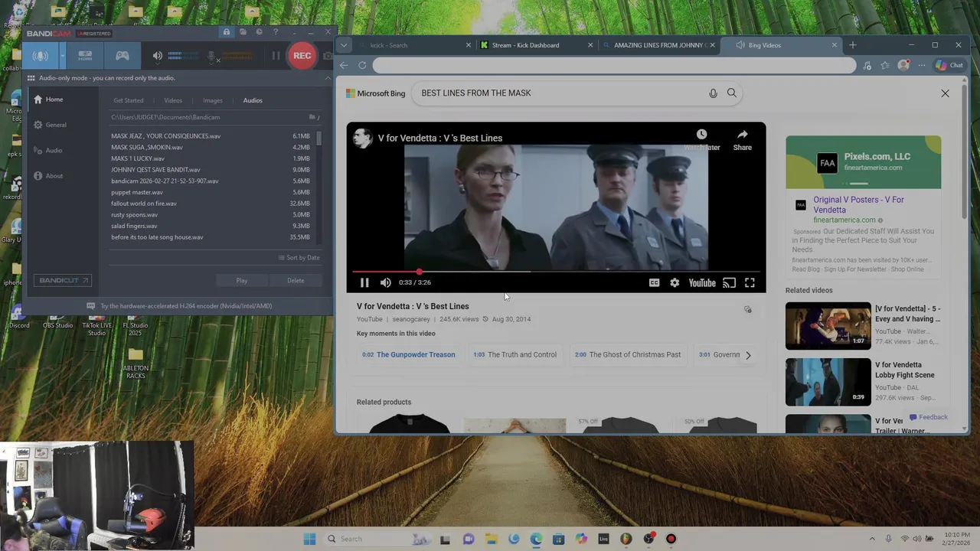Image resolution: width=980 pixels, height=551 pixels.
Task: Open the browser profile avatar
Action: click(x=903, y=66)
